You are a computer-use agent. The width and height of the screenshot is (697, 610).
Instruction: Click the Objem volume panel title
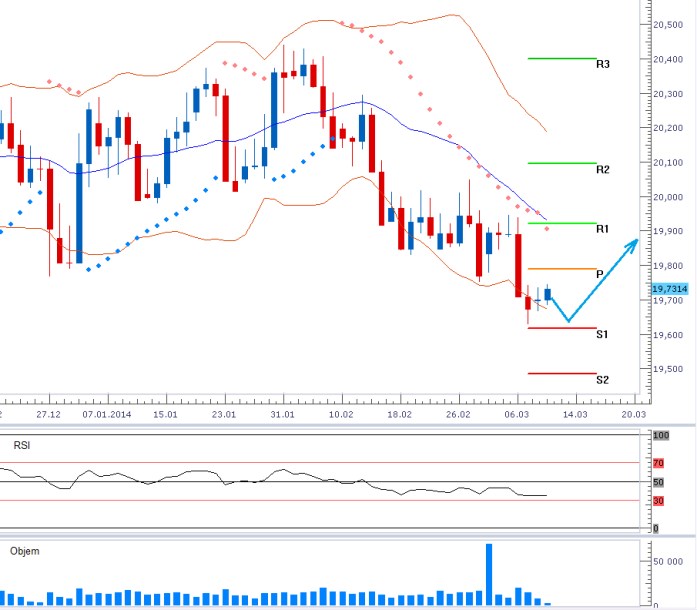click(25, 551)
